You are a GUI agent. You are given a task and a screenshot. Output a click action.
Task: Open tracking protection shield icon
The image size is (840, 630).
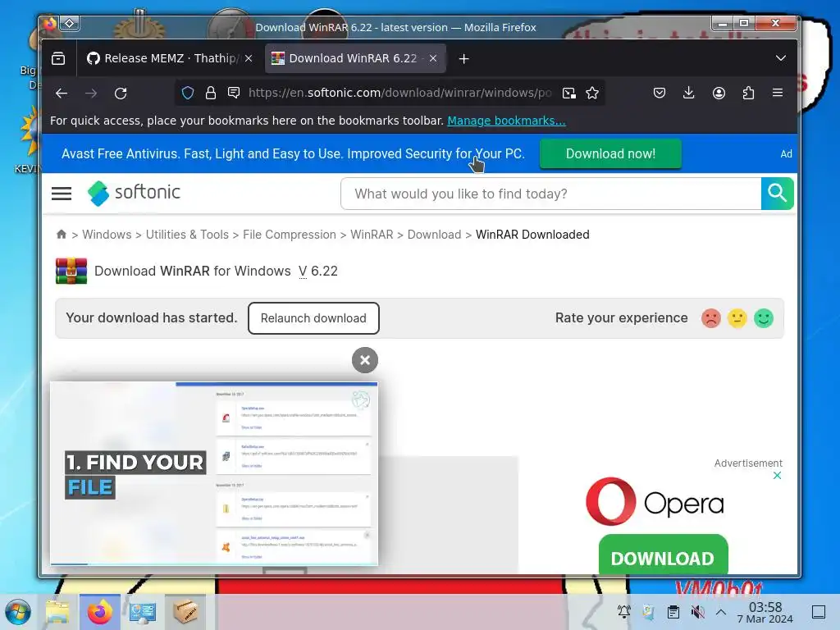pos(188,94)
